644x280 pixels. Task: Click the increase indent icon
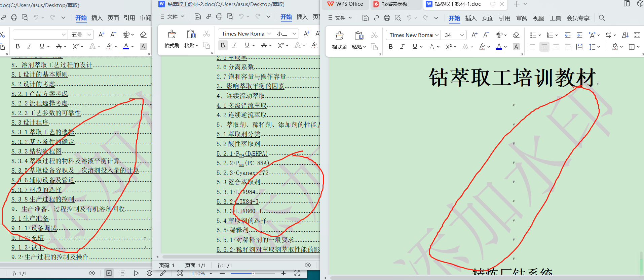coord(579,35)
